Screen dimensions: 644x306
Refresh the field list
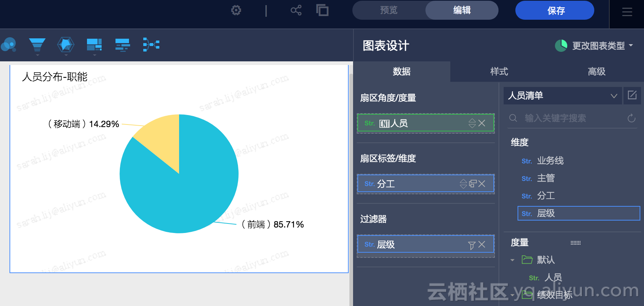632,118
